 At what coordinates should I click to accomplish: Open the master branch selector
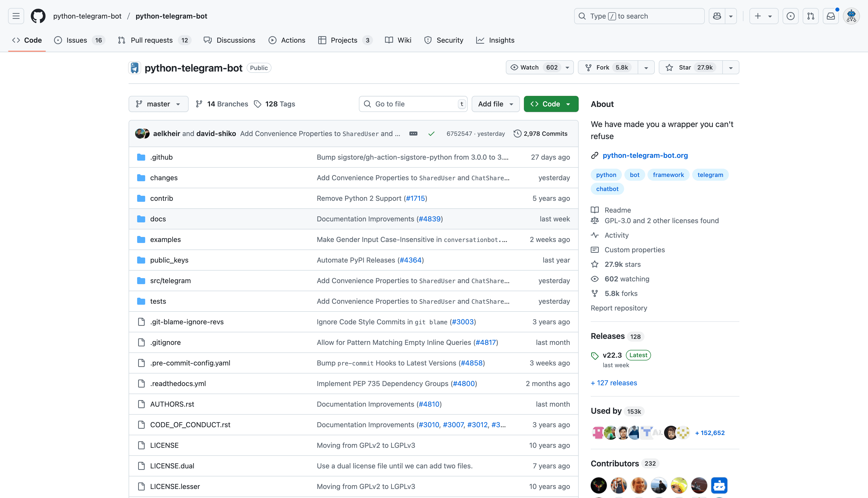coord(158,104)
